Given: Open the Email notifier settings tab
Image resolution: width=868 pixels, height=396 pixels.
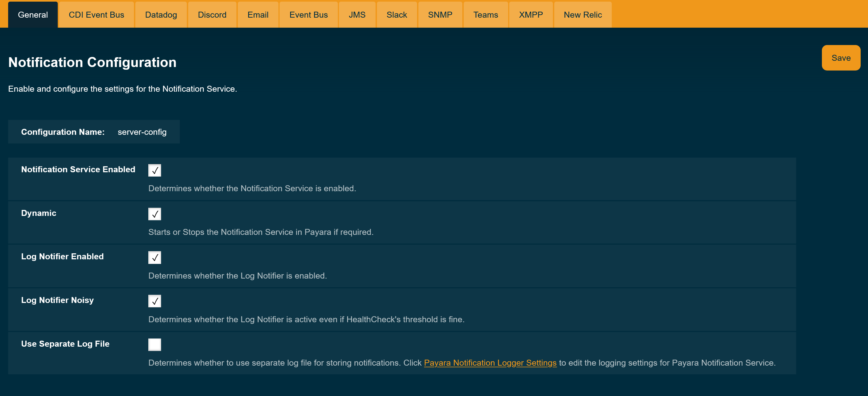Looking at the screenshot, I should [x=258, y=14].
